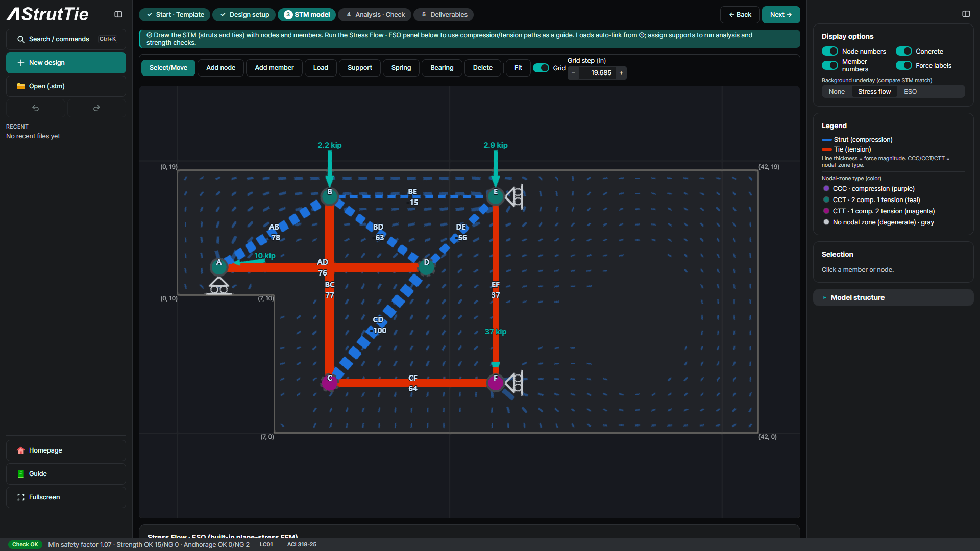Open the Analysis · Check step
980x551 pixels.
coord(375,15)
